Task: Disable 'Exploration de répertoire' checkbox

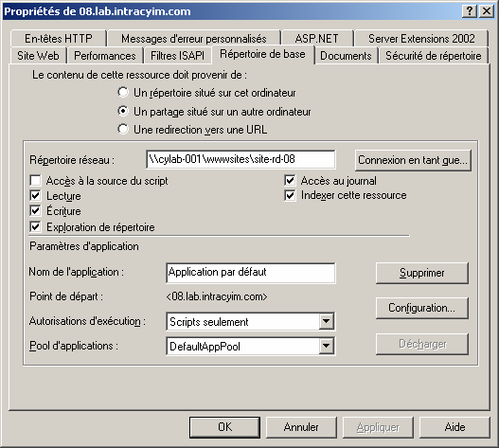Action: [x=35, y=226]
